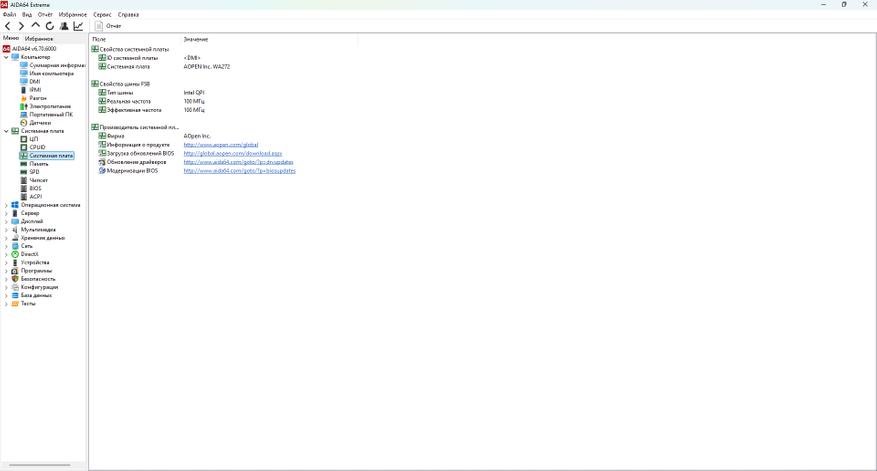Expand the Сервер branch arrow
This screenshot has width=877, height=471.
(6, 213)
